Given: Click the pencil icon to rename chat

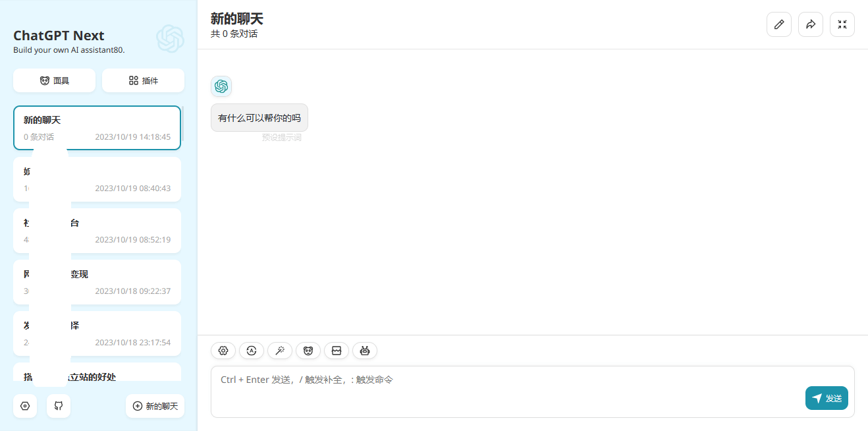Looking at the screenshot, I should point(779,24).
